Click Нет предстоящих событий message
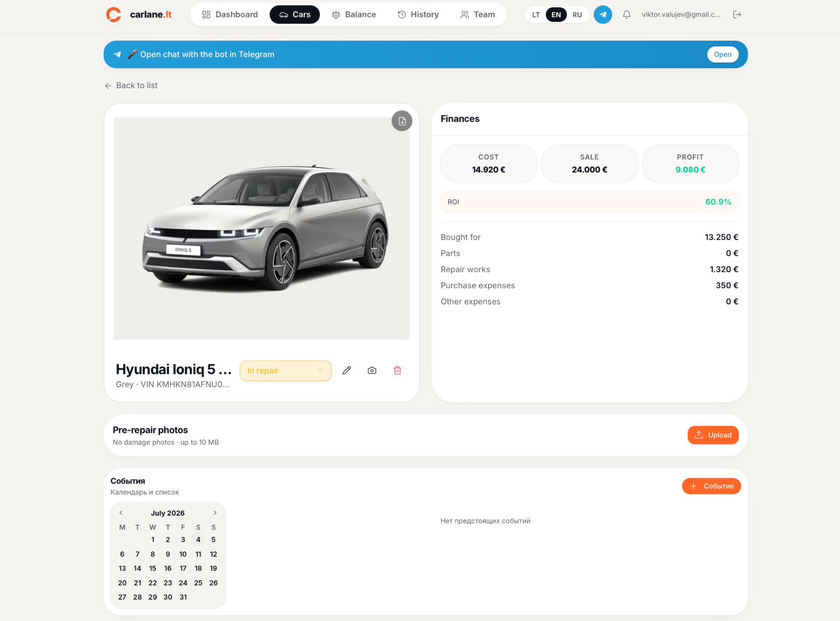This screenshot has height=621, width=840. (x=485, y=521)
